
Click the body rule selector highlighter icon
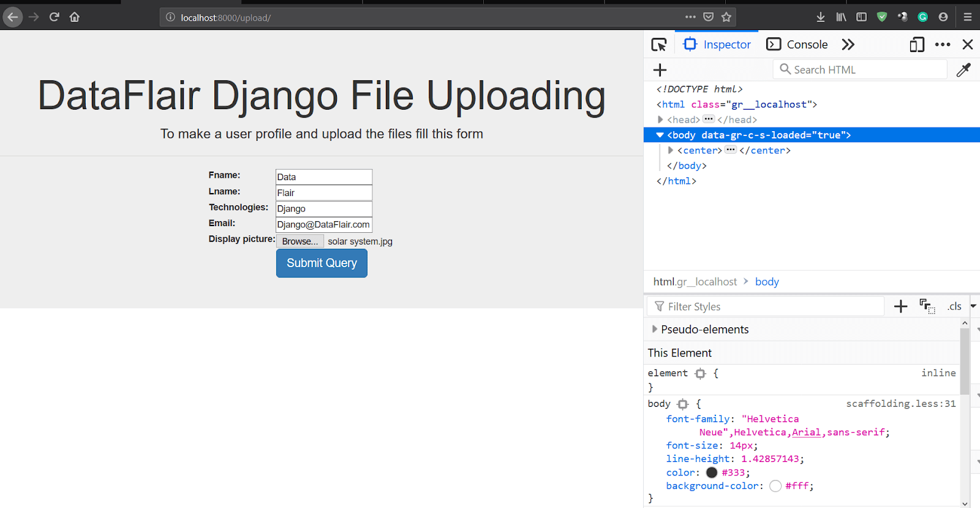tap(683, 404)
